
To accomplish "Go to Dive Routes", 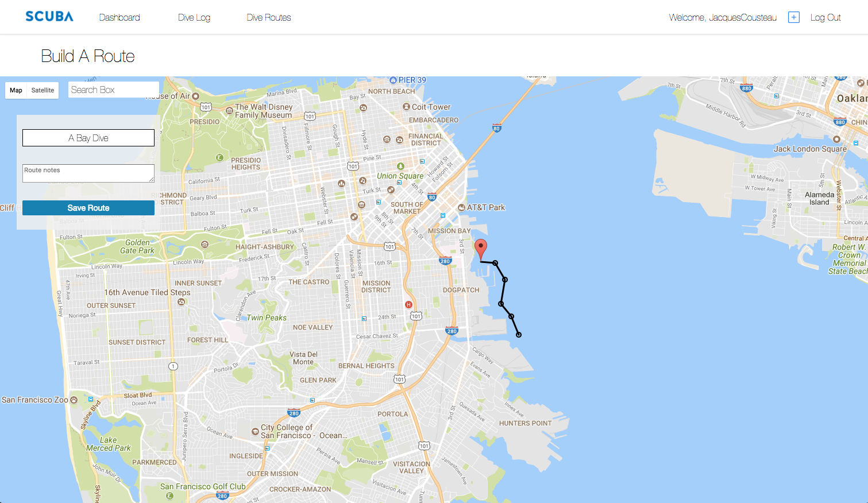I will (269, 17).
